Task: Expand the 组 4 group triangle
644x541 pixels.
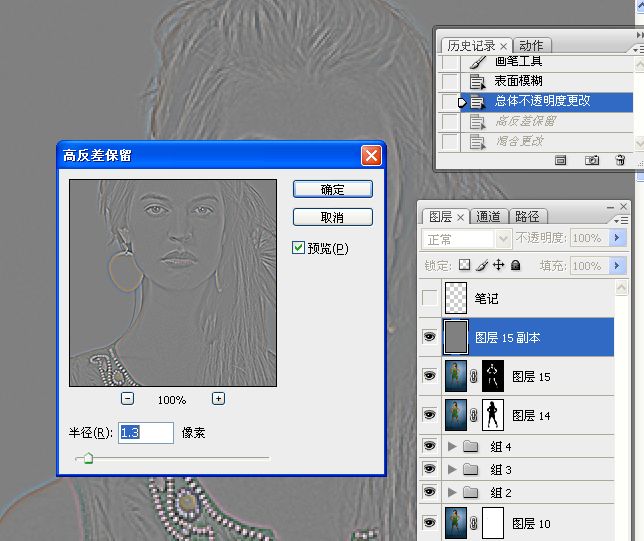Action: click(452, 447)
